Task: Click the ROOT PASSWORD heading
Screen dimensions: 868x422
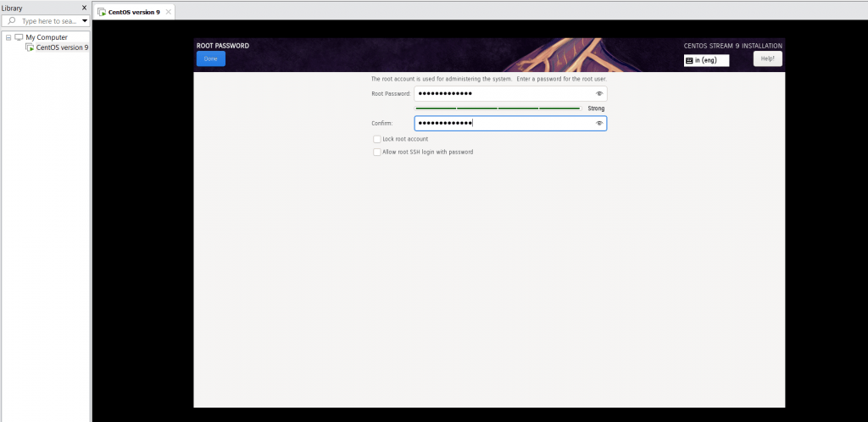Action: [x=223, y=46]
